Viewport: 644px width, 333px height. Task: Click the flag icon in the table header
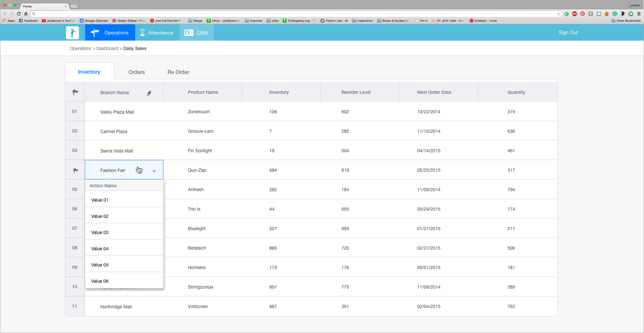pos(75,92)
